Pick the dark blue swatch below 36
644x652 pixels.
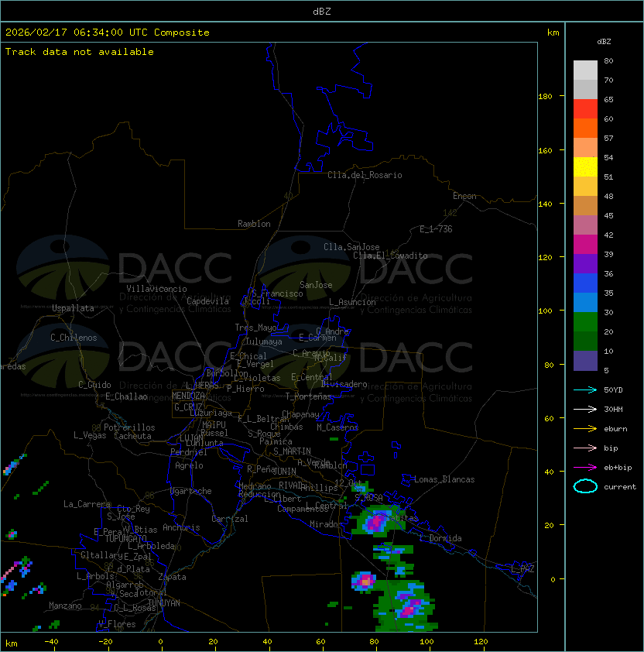(x=585, y=283)
